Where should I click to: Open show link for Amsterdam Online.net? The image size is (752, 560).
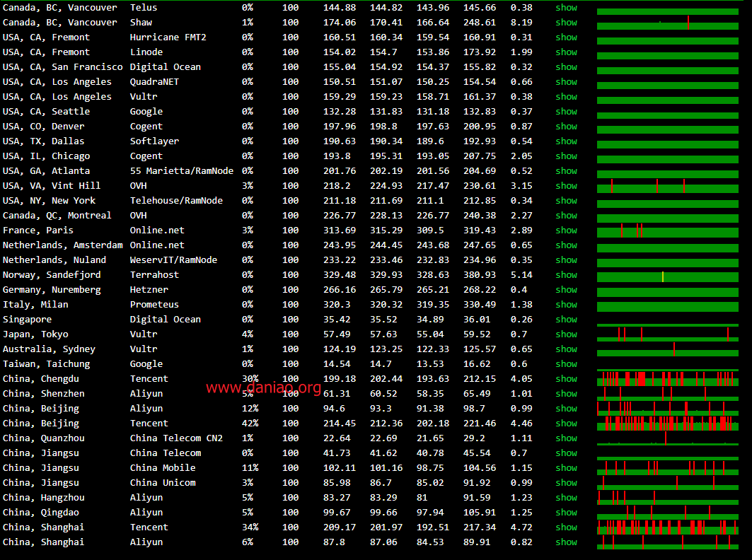[x=566, y=245]
